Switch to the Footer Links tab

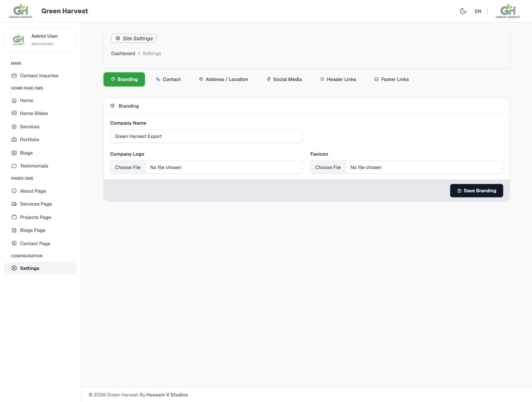[392, 79]
